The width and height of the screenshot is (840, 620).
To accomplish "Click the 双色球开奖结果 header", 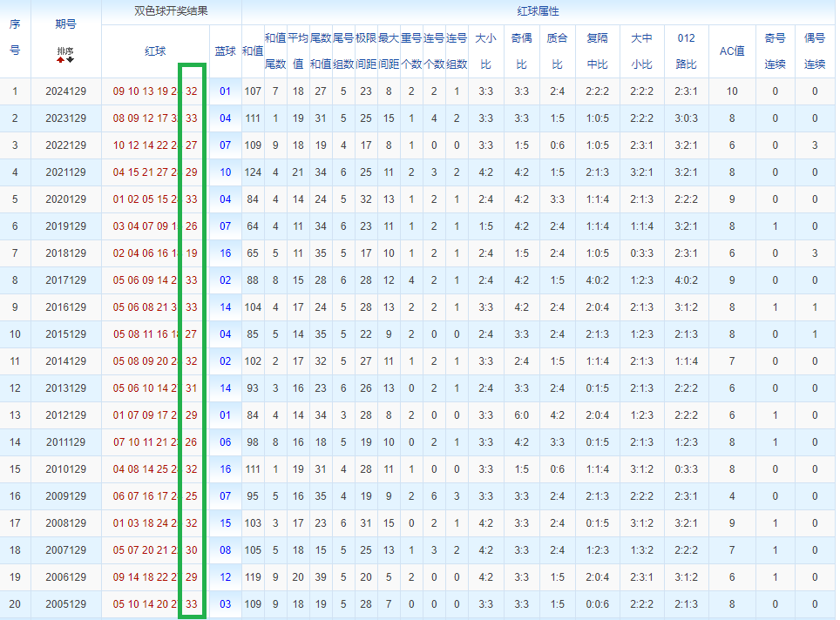I will click(x=171, y=11).
